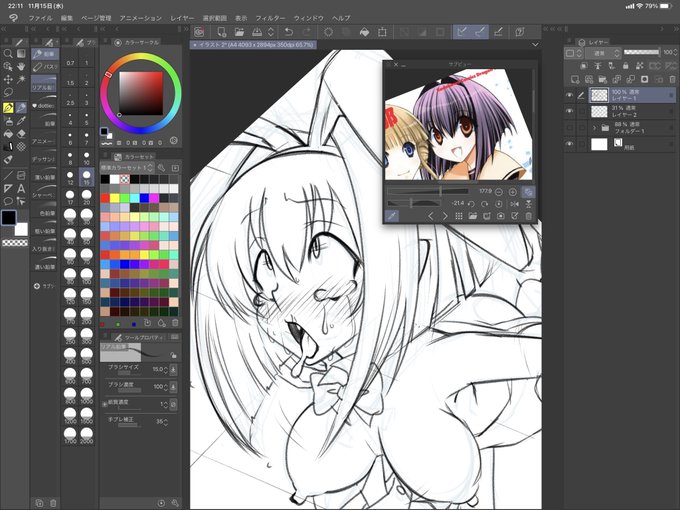Hide layer レイヤー 2 with its eye icon
Image resolution: width=680 pixels, height=510 pixels.
[x=569, y=111]
